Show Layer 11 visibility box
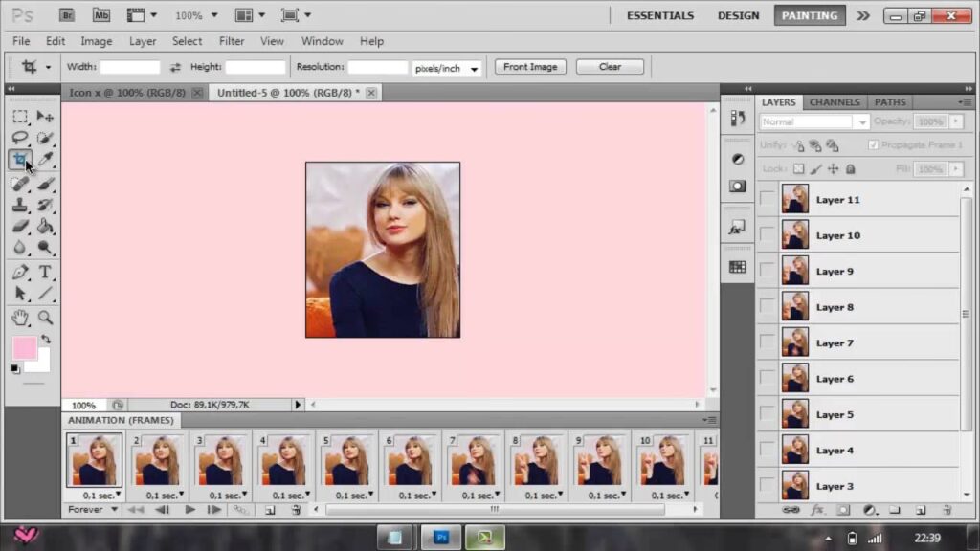The height and width of the screenshot is (551, 980). click(768, 199)
